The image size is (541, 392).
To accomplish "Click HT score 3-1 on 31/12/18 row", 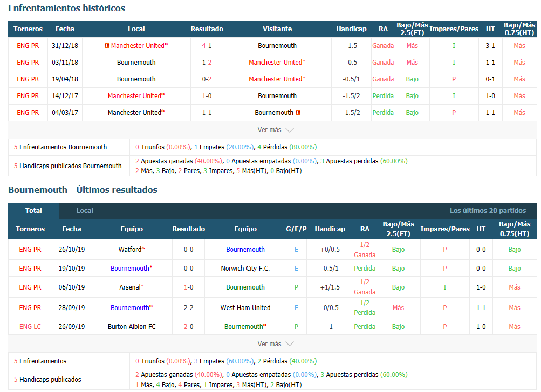I will point(490,45).
